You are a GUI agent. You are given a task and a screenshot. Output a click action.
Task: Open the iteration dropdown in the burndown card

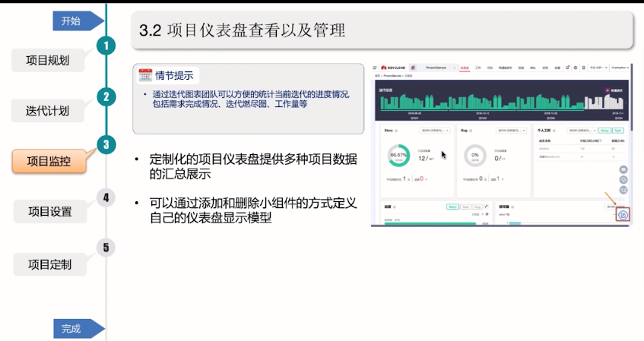615,207
